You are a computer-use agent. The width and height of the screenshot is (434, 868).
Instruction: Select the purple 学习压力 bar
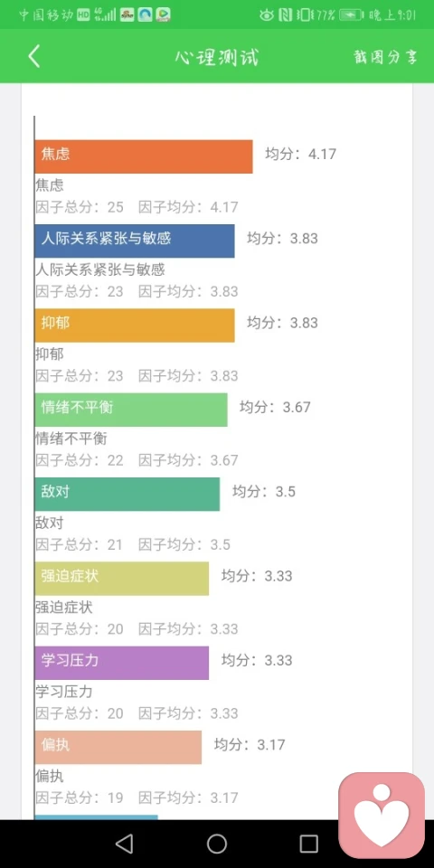pyautogui.click(x=122, y=663)
